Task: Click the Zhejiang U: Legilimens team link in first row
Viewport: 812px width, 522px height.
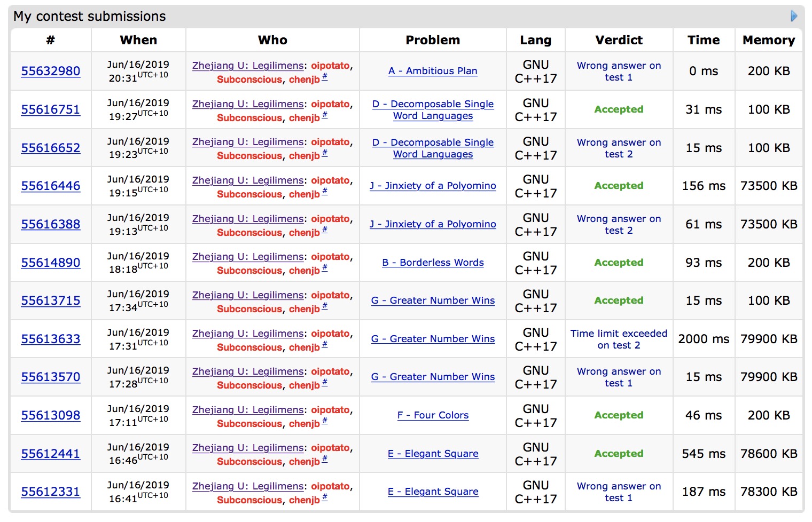Action: coord(248,66)
